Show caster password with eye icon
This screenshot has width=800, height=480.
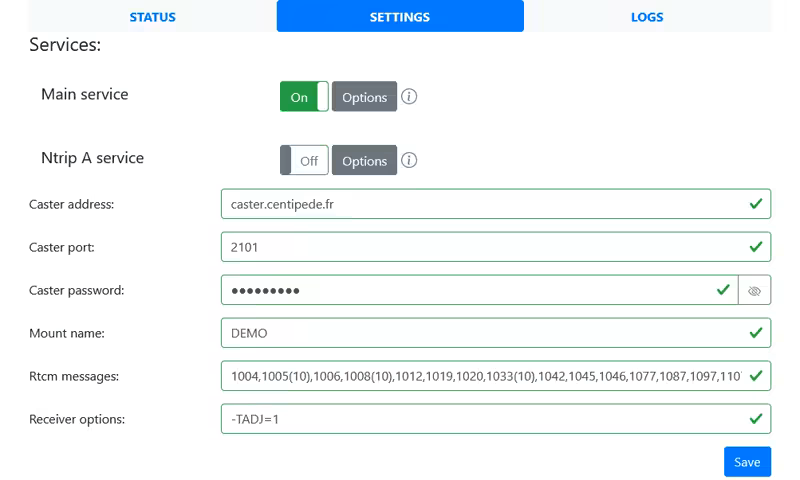tap(754, 291)
